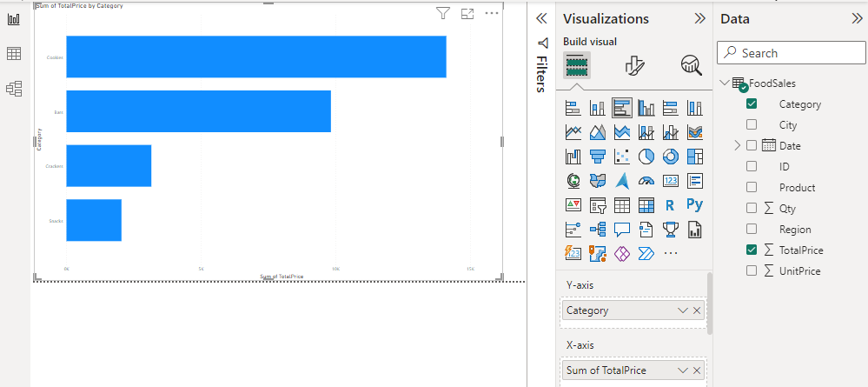
Task: Switch to Format visual tab
Action: pos(634,65)
